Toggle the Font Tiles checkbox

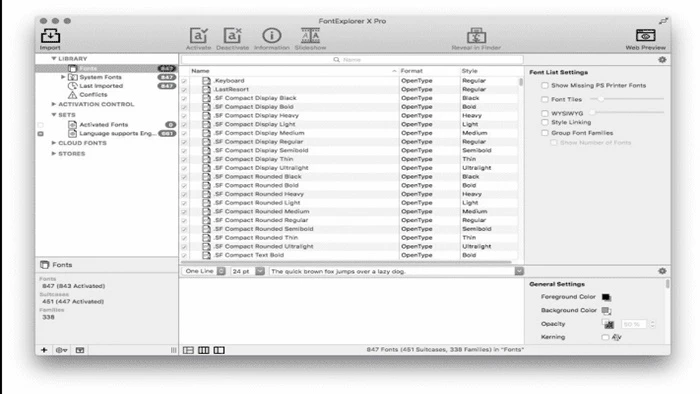pos(545,99)
